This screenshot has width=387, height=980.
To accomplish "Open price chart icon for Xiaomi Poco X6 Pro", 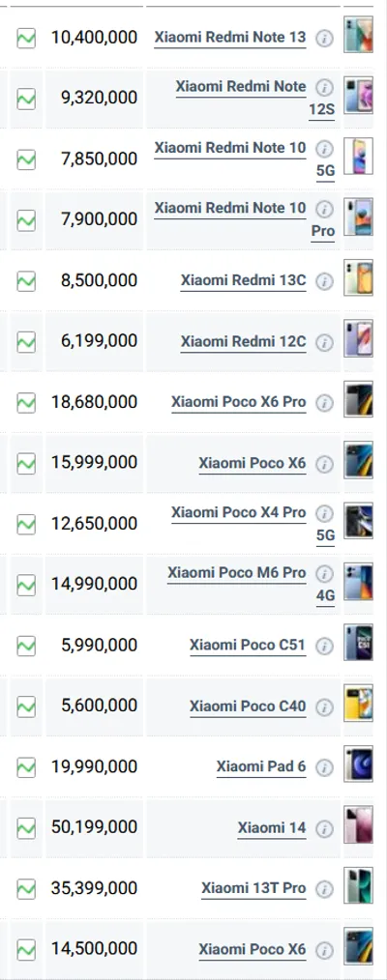I will (26, 403).
